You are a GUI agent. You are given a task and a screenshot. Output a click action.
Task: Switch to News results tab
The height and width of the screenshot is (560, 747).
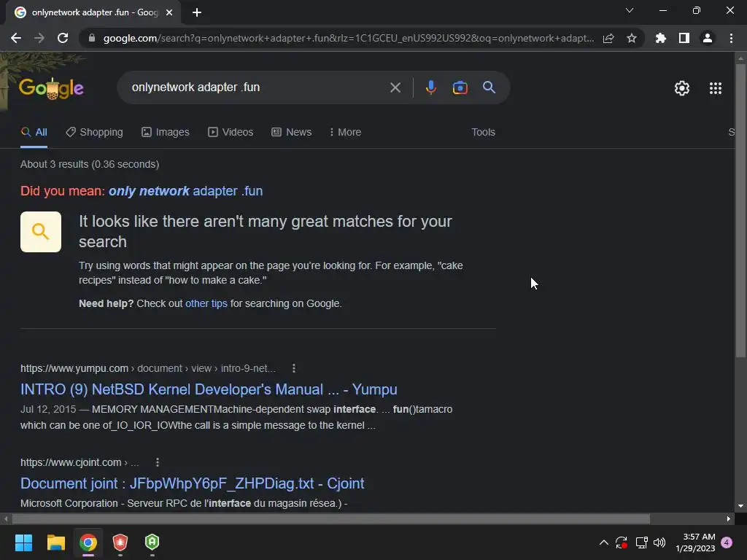point(292,133)
